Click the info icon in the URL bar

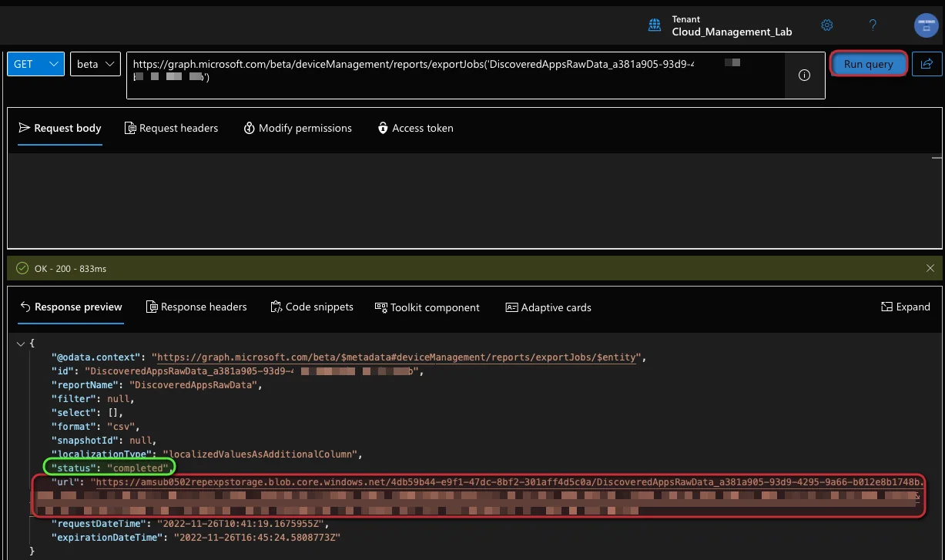pos(804,75)
